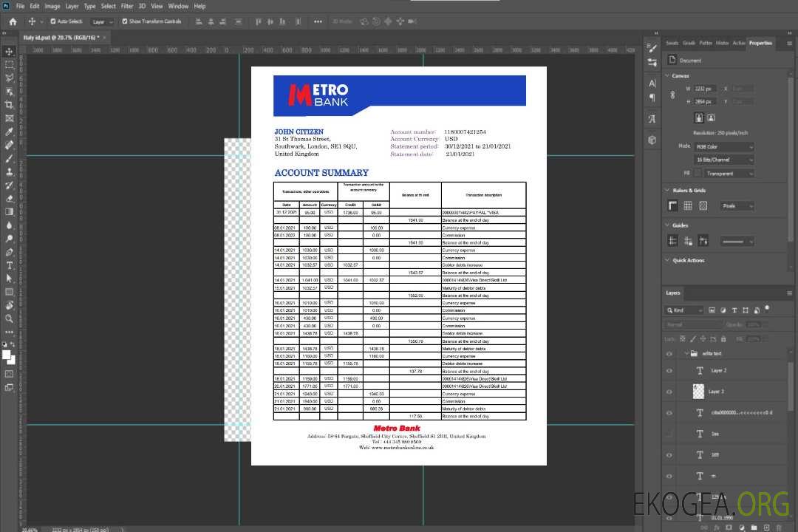Open the Transparent fill dropdown
Image resolution: width=798 pixels, height=532 pixels.
(729, 174)
